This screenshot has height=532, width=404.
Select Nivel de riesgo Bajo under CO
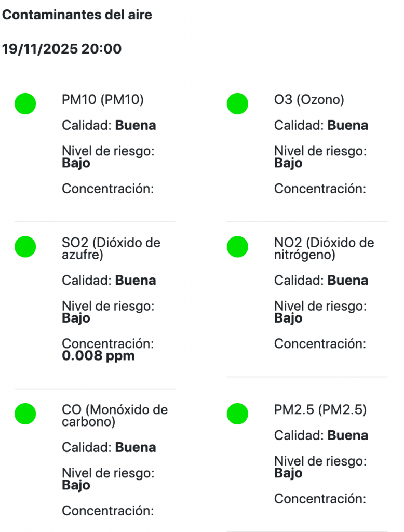(107, 479)
